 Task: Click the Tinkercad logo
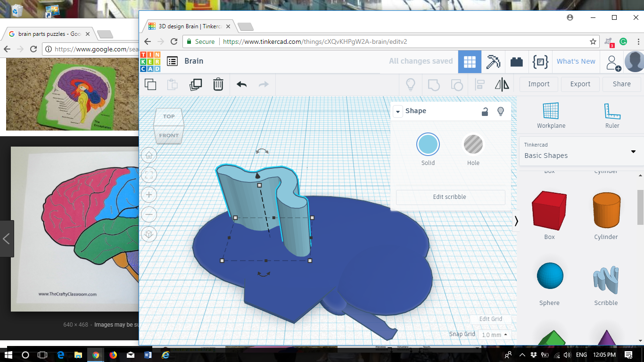150,61
